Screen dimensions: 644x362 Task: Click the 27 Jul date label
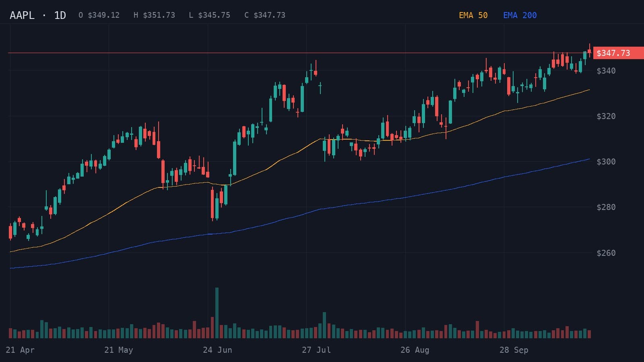pyautogui.click(x=316, y=350)
